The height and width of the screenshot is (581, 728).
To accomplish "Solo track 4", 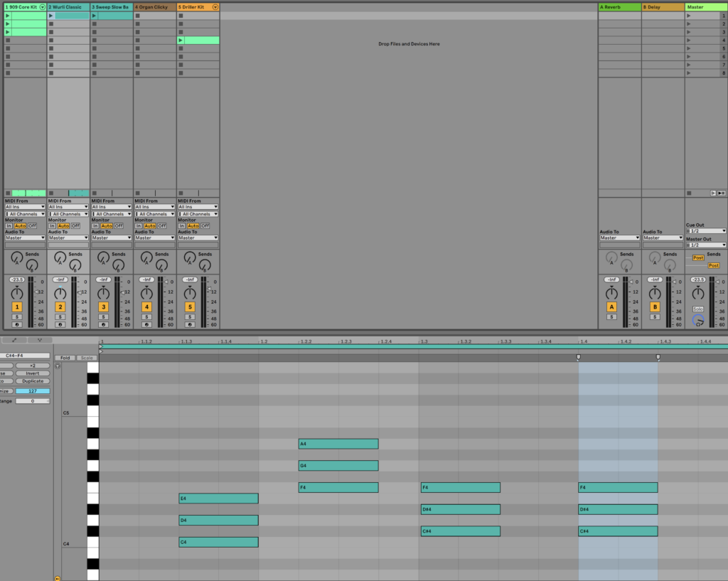I will (x=146, y=316).
